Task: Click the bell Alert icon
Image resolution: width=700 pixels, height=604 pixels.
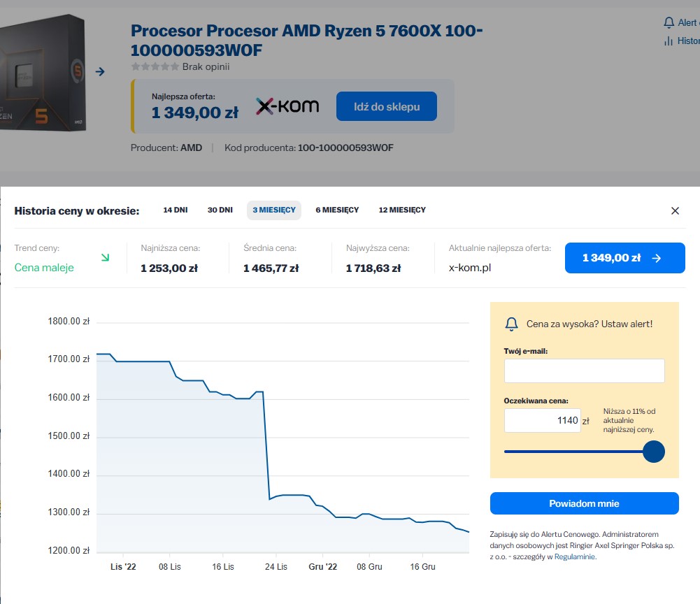Action: (669, 22)
